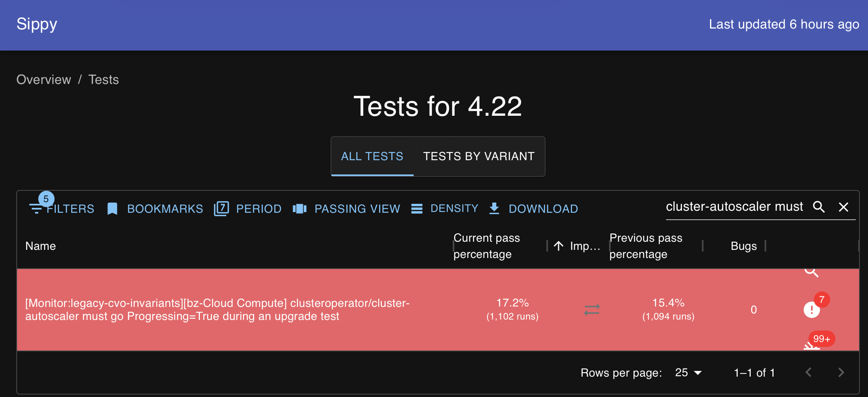Clear the search field text
The height and width of the screenshot is (397, 868).
pos(844,207)
